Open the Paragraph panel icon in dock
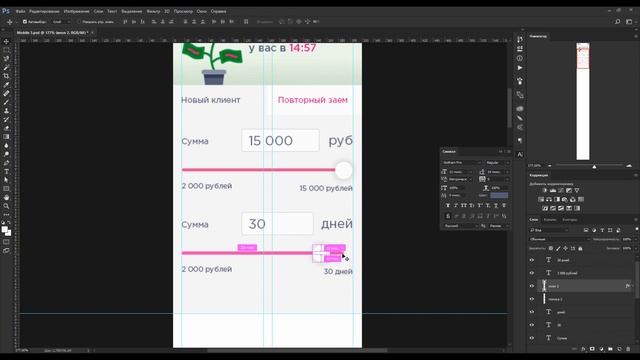The image size is (640, 360). 520,140
